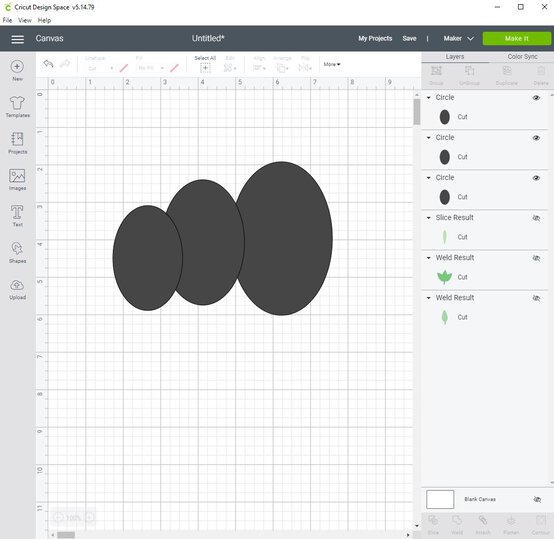Click the Redo arrow
The image size is (554, 539).
tap(65, 64)
